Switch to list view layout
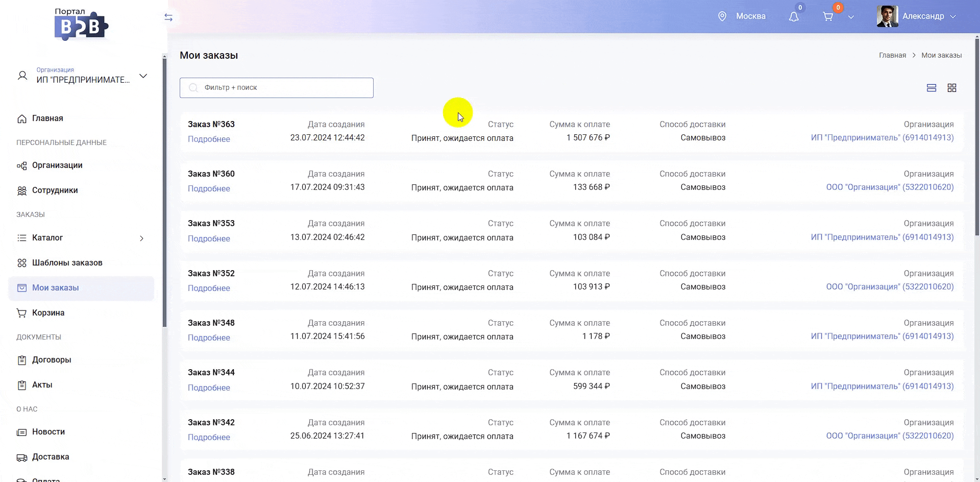 (x=932, y=88)
